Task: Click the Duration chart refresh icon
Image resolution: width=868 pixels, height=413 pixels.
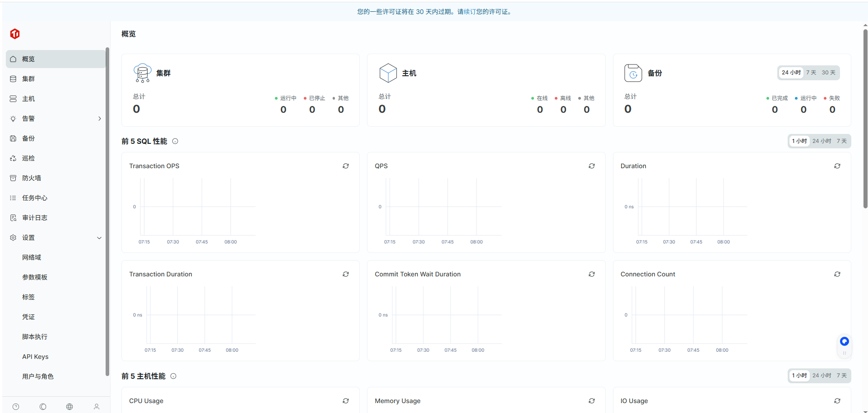Action: tap(837, 166)
